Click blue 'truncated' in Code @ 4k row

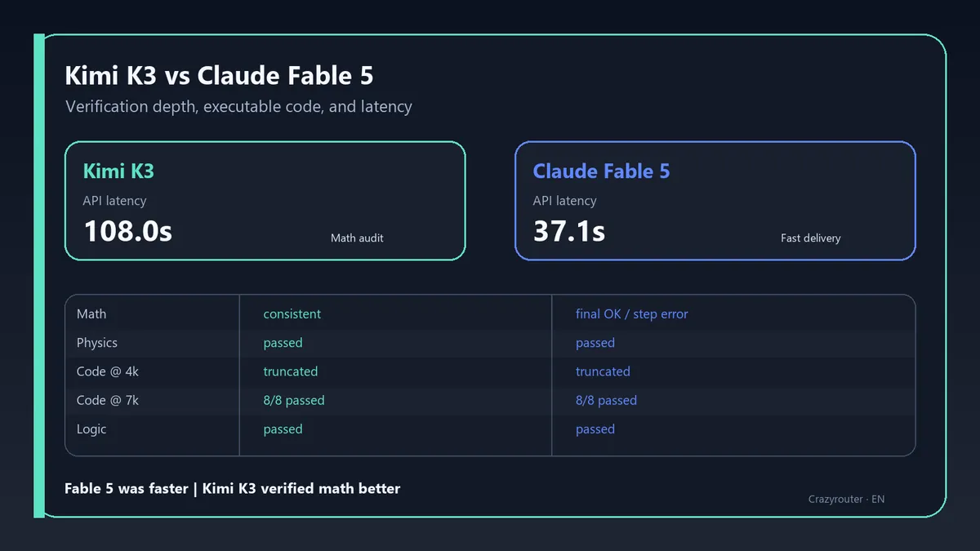[x=603, y=371]
